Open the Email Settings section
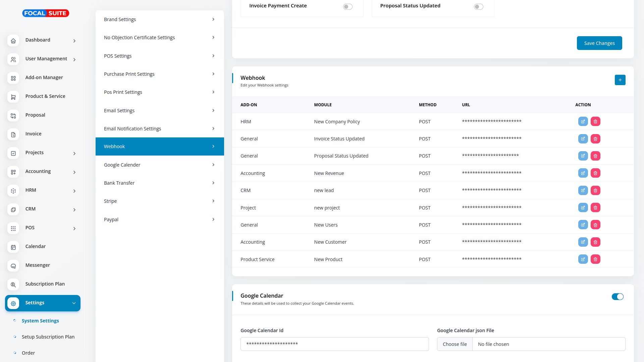Screen dimensions: 644x362 (159, 111)
